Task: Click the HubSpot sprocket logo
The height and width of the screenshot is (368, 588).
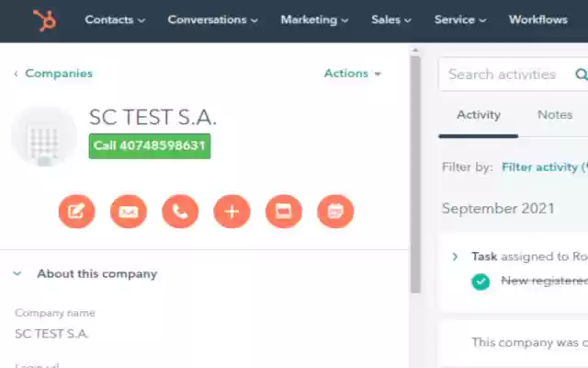Action: click(x=44, y=19)
